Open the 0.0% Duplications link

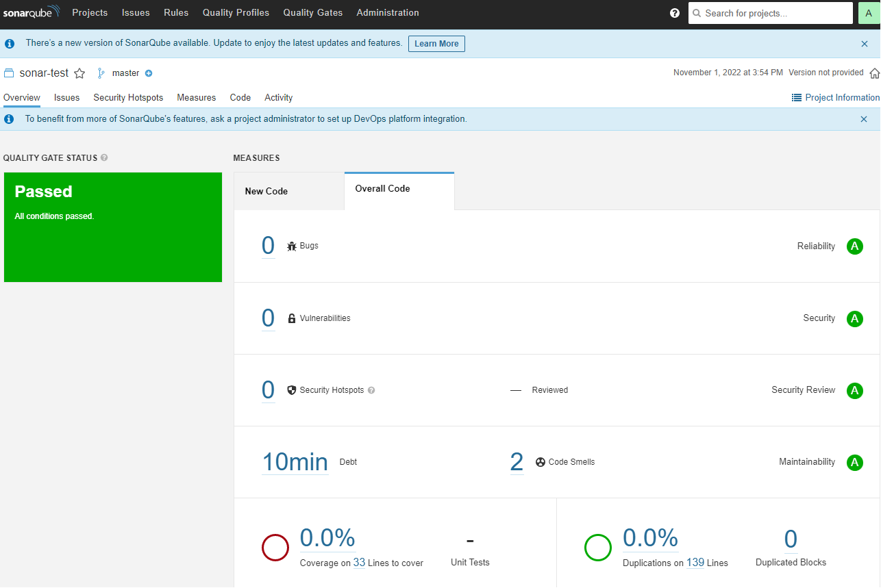pos(650,538)
